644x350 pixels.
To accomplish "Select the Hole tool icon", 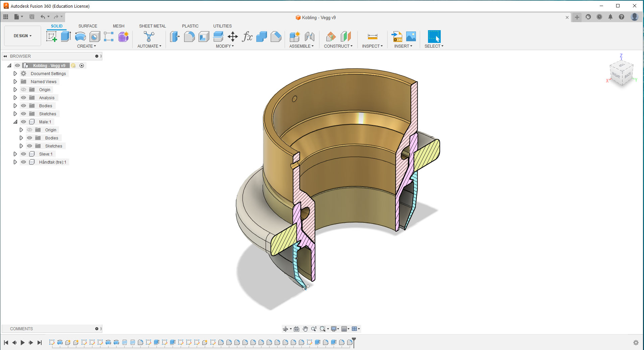I will 95,37.
